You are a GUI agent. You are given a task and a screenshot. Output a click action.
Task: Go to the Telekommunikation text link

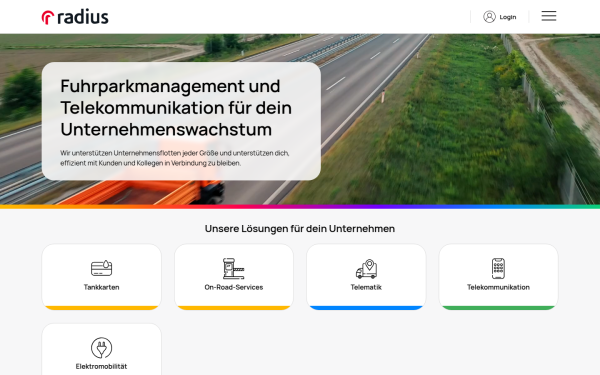coord(498,287)
